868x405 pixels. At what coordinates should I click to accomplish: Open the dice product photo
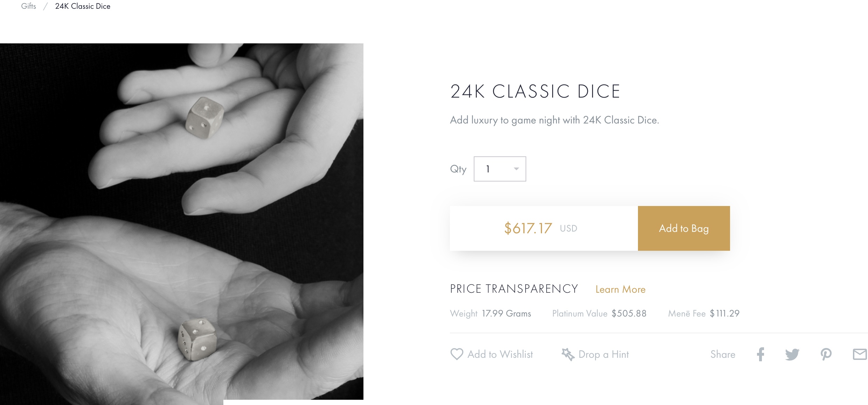181,221
